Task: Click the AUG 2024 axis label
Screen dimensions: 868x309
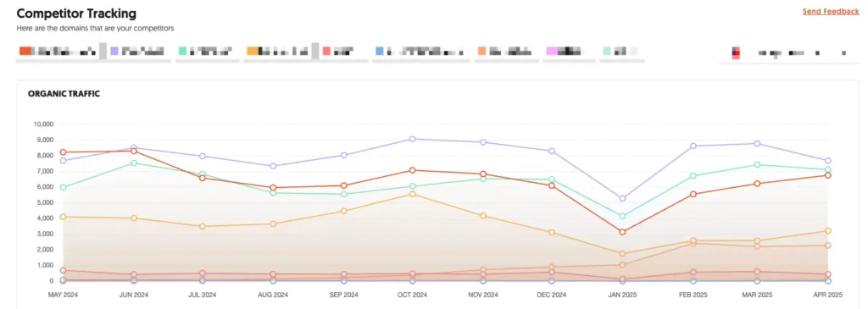Action: pyautogui.click(x=273, y=295)
